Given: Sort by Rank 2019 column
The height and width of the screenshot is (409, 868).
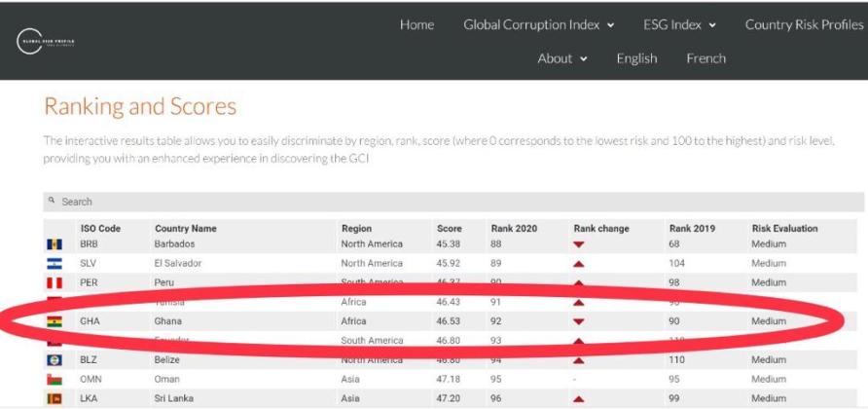Looking at the screenshot, I should (692, 228).
